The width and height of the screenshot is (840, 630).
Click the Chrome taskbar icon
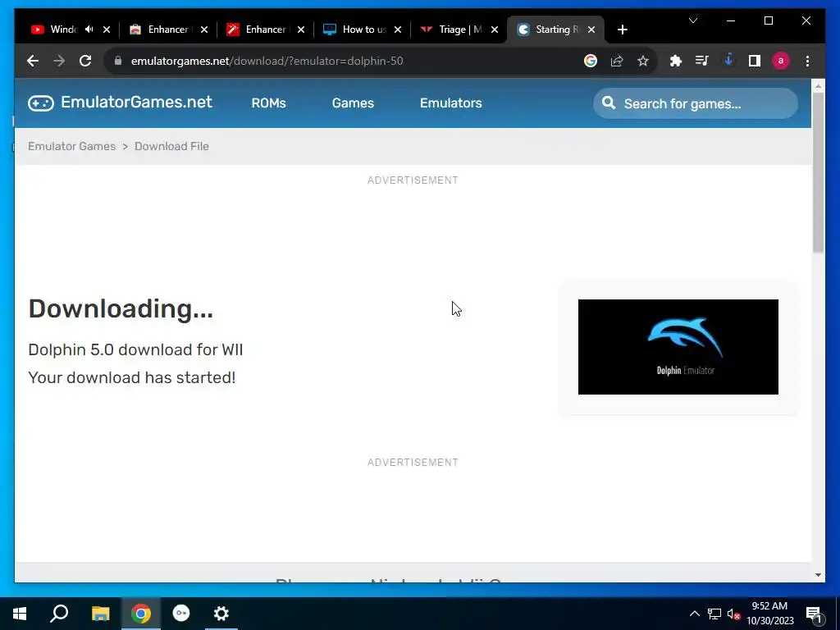[141, 614]
